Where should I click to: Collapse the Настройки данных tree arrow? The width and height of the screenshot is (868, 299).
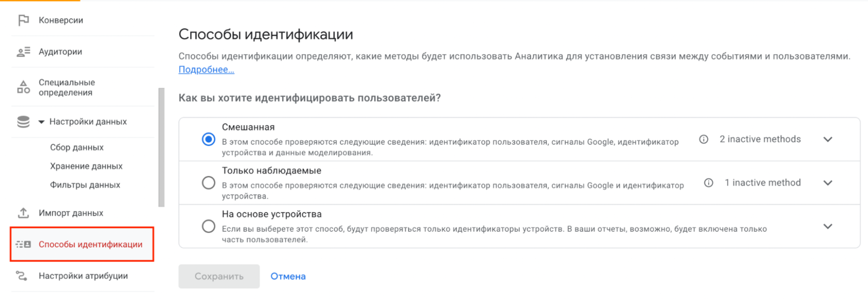tap(41, 122)
